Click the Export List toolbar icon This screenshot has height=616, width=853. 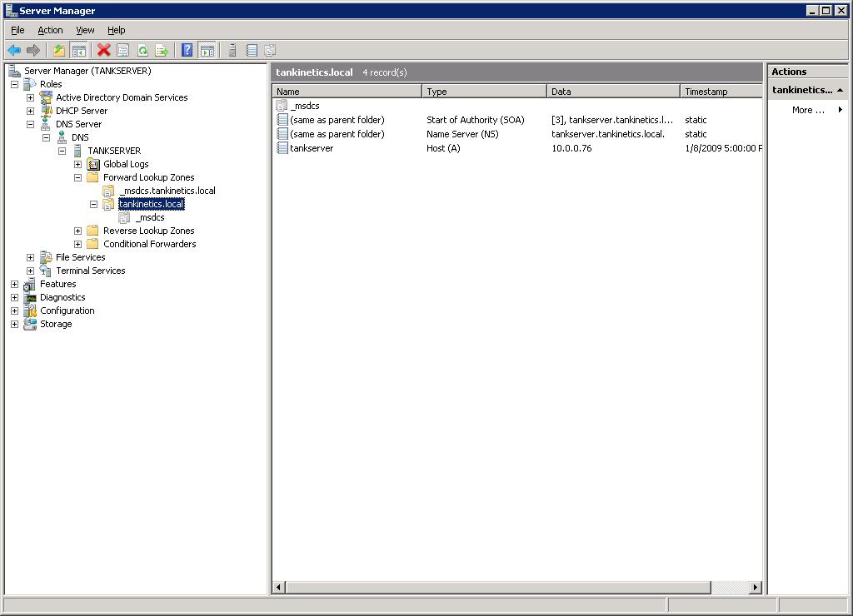tap(162, 51)
